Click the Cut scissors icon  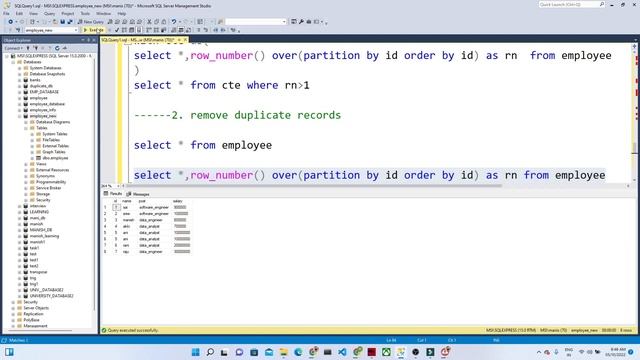tap(149, 22)
